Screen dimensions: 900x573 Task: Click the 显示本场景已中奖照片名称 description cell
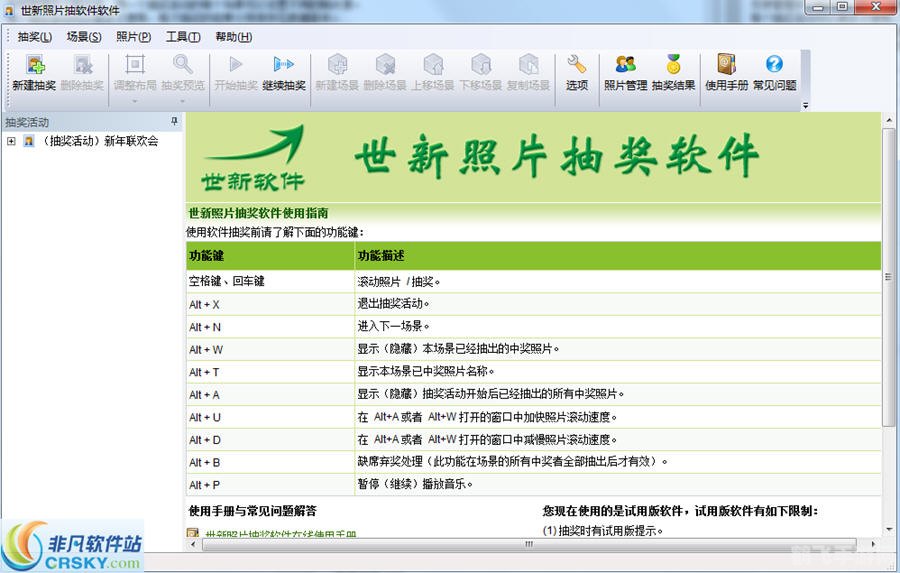tap(618, 372)
